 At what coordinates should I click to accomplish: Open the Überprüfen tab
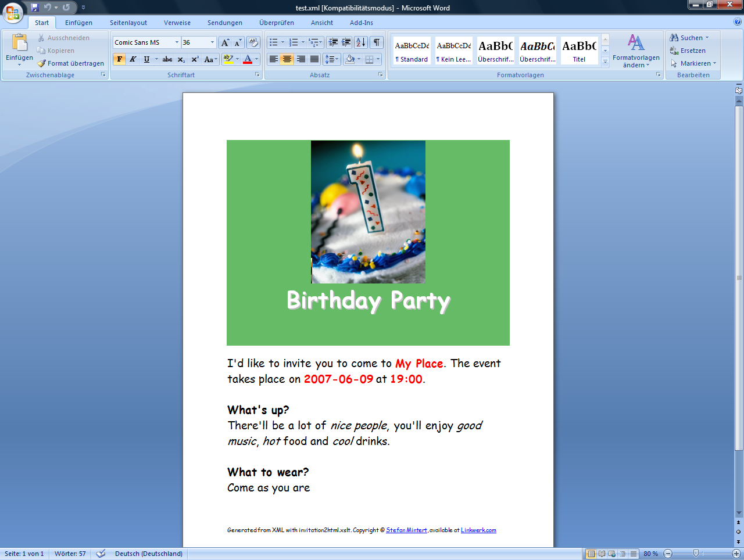click(277, 23)
